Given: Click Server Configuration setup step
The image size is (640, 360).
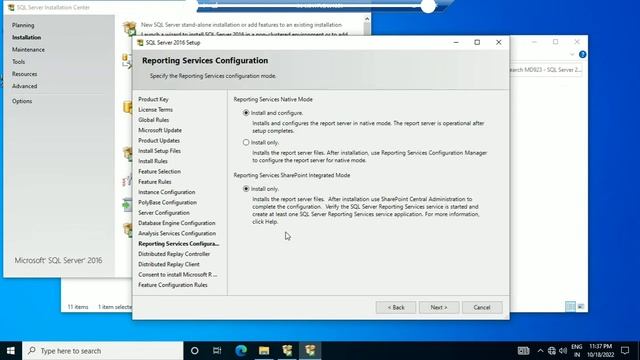Looking at the screenshot, I should 164,213.
